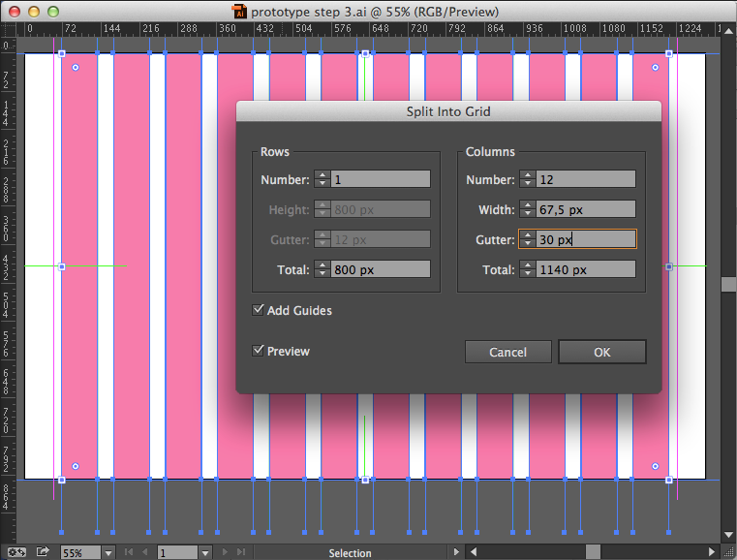Viewport: 737px width, 560px height.
Task: Uncheck the Preview checkbox
Action: click(259, 351)
